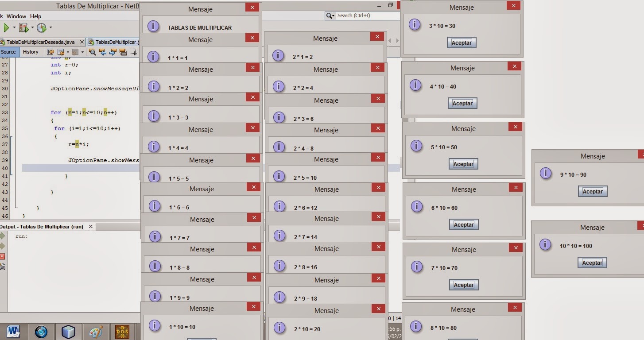This screenshot has height=340, width=644.
Task: Profile the project with the clock icon
Action: [x=41, y=27]
